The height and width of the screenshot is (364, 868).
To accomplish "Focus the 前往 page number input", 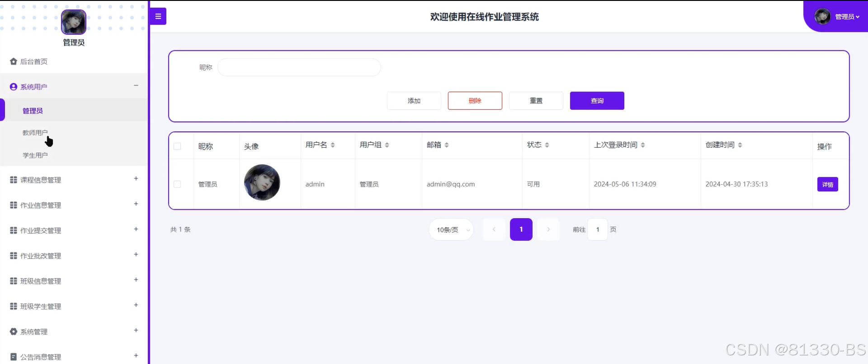I will 598,229.
